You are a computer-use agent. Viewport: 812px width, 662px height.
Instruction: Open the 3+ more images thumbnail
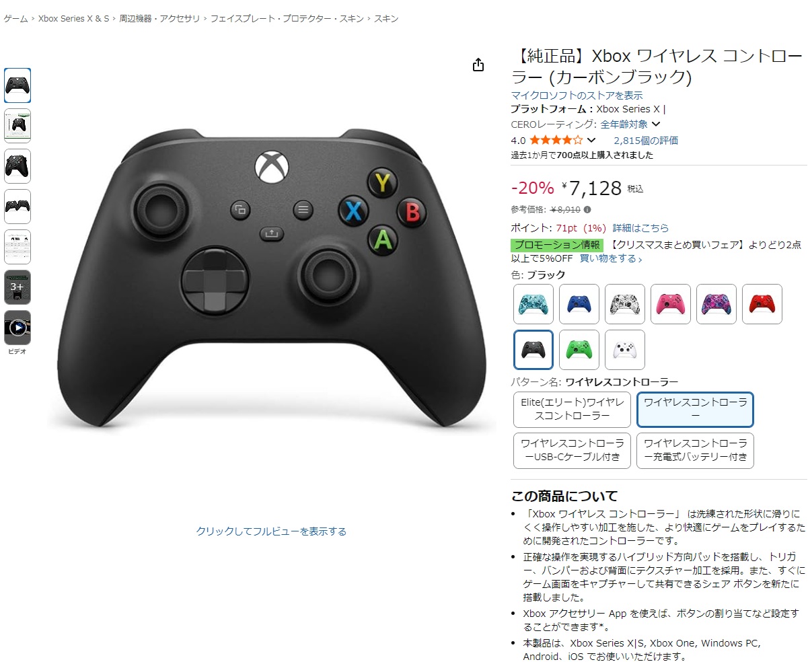coord(17,287)
